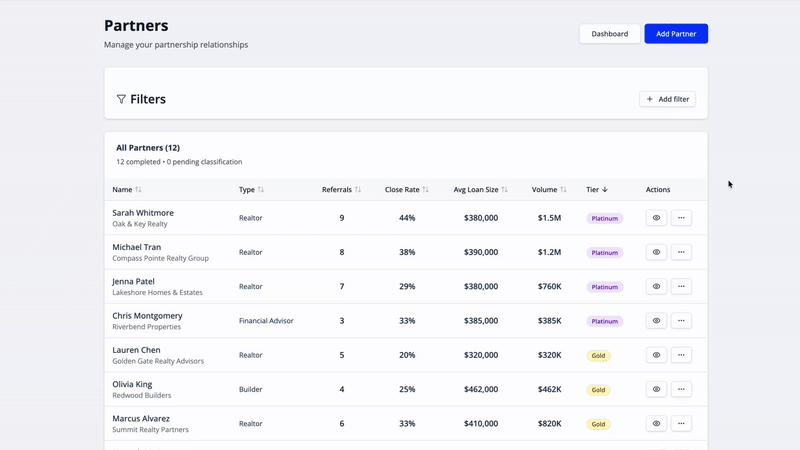Open the more options menu for Marcus Alvarez
This screenshot has width=800, height=450.
[x=681, y=424]
